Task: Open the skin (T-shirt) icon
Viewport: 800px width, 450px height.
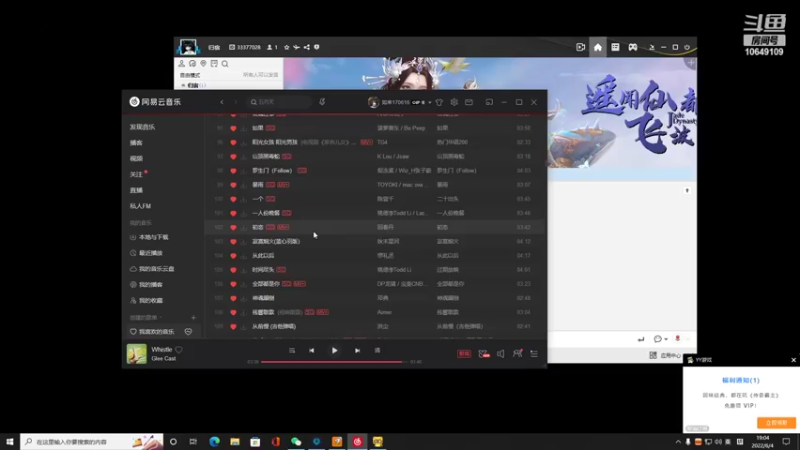Action: (x=439, y=102)
